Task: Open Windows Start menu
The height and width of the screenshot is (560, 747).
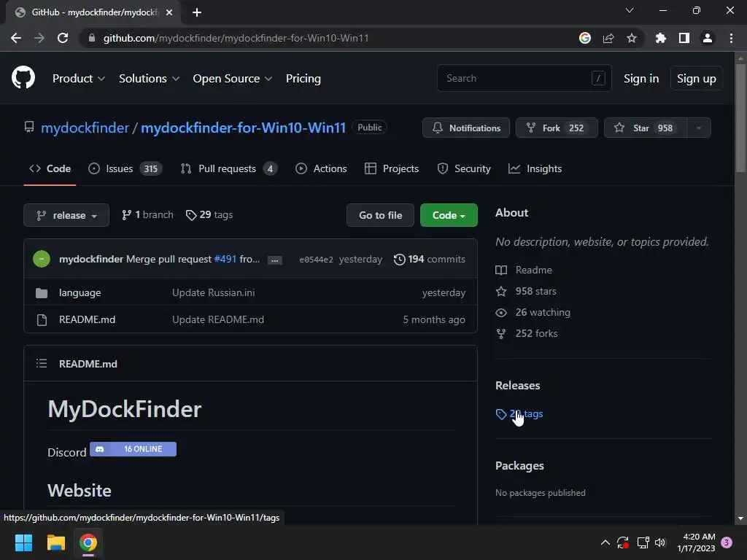Action: click(23, 542)
